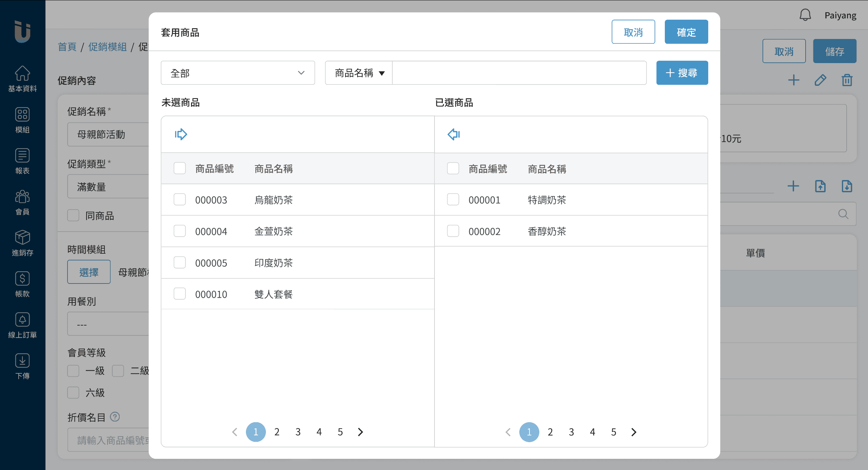
Task: Go to next page of unselected products
Action: [x=360, y=432]
